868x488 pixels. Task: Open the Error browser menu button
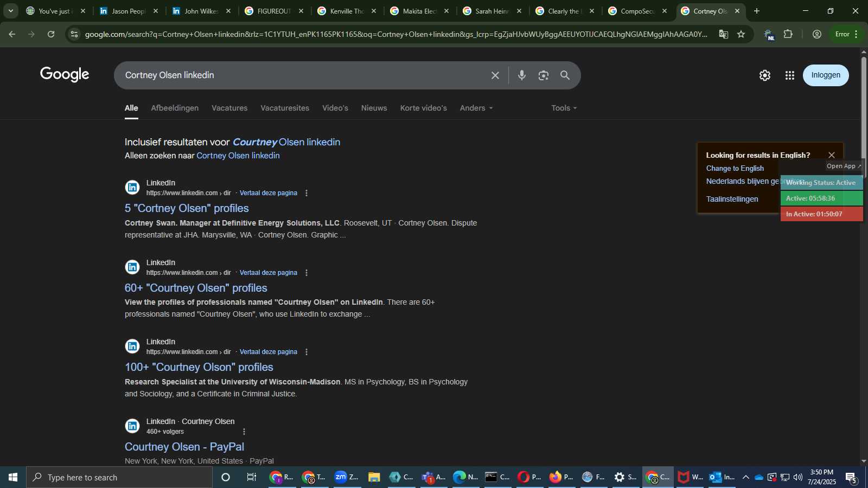[x=846, y=34]
